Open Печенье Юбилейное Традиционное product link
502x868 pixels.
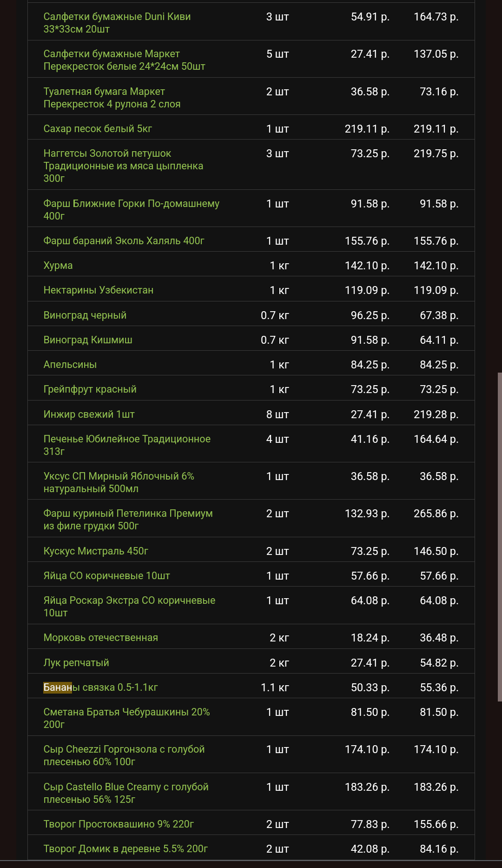click(127, 439)
